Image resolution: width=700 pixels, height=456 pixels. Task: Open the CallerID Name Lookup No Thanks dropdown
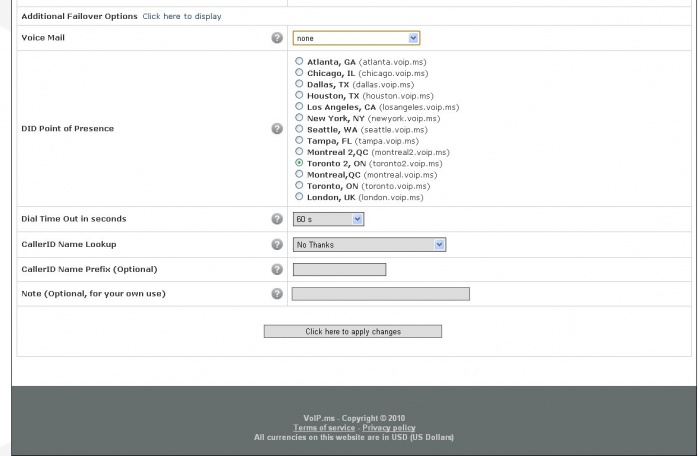(x=369, y=245)
